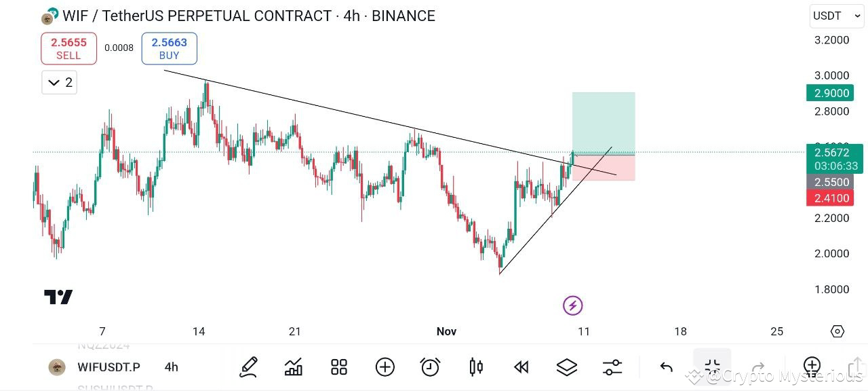This screenshot has height=391, width=868.
Task: Create a new price alert
Action: click(429, 367)
